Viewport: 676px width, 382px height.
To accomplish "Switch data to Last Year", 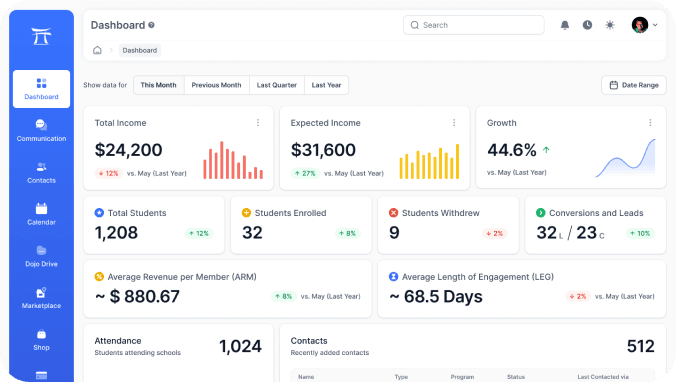I will click(326, 85).
